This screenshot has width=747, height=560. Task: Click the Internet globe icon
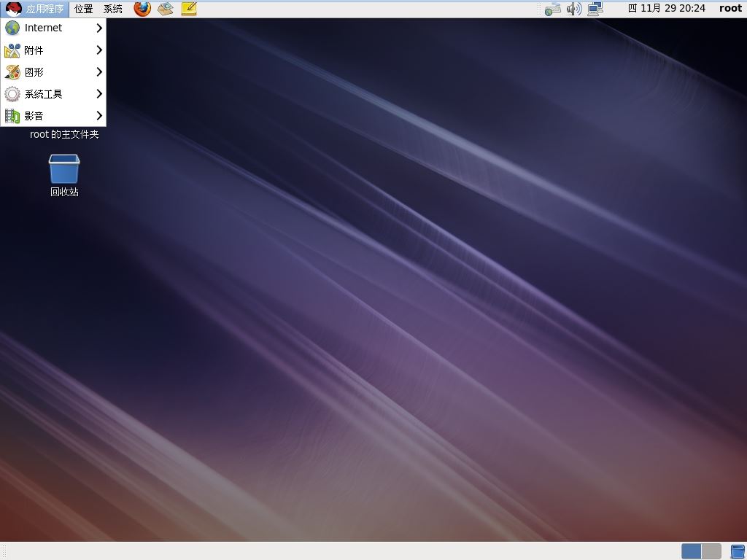pyautogui.click(x=12, y=28)
